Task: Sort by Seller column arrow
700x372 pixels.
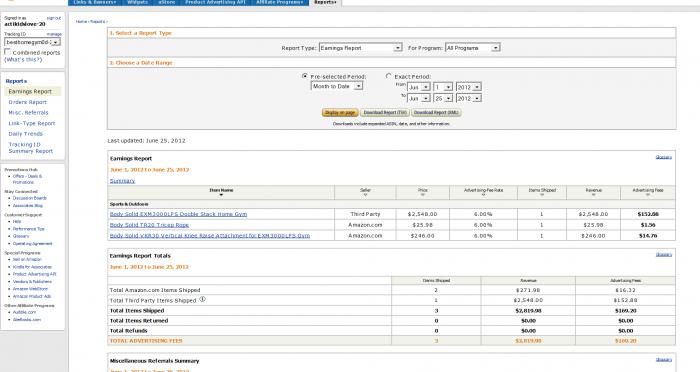Action: click(365, 195)
